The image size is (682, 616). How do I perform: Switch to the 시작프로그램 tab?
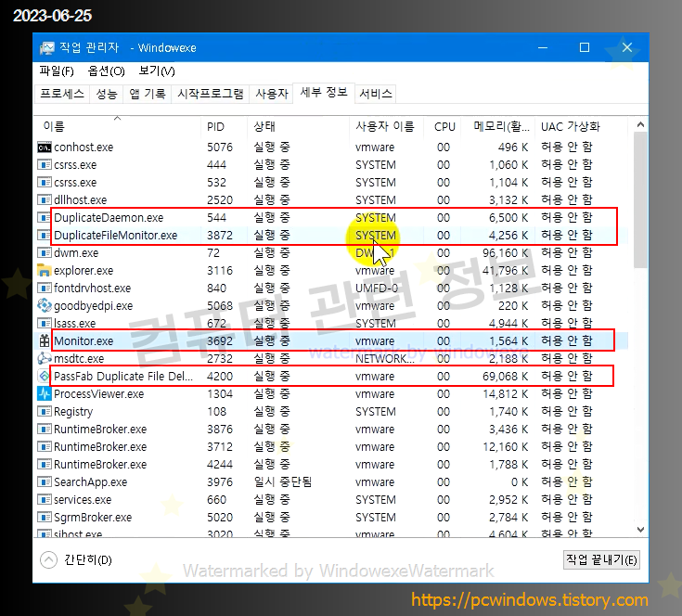point(211,94)
